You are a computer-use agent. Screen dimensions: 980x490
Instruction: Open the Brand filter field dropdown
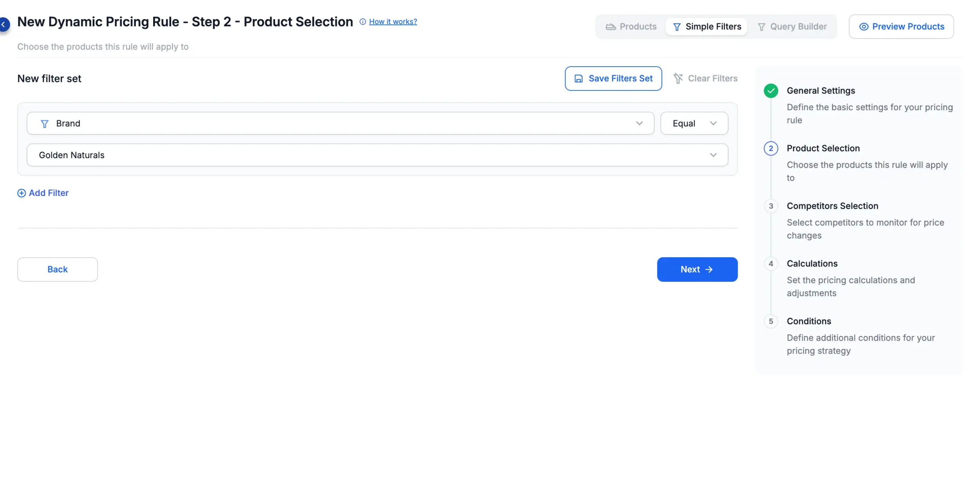(340, 123)
